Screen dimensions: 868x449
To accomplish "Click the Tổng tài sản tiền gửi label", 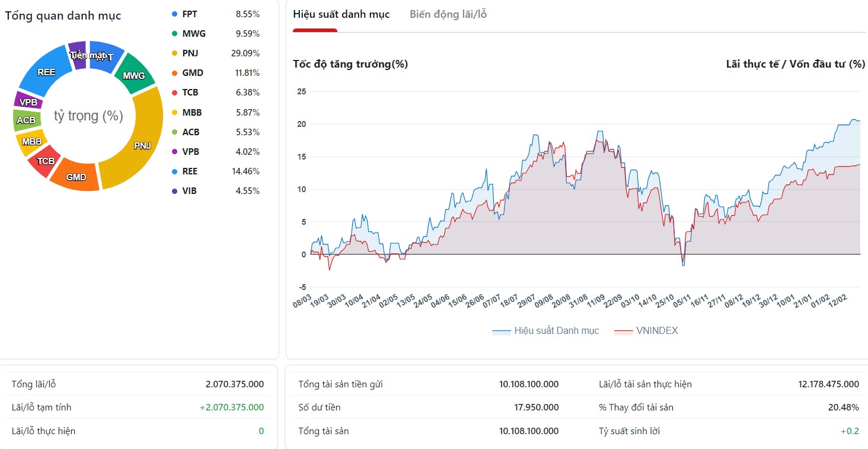I will click(x=340, y=384).
